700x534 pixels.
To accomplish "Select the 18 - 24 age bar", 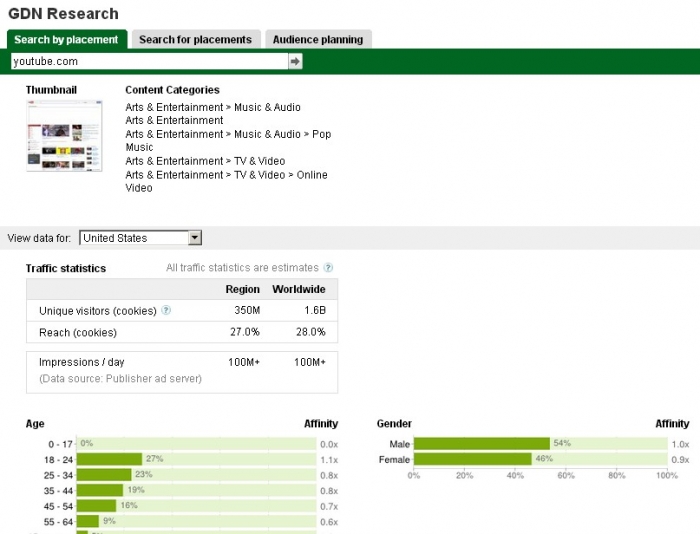I will [110, 459].
